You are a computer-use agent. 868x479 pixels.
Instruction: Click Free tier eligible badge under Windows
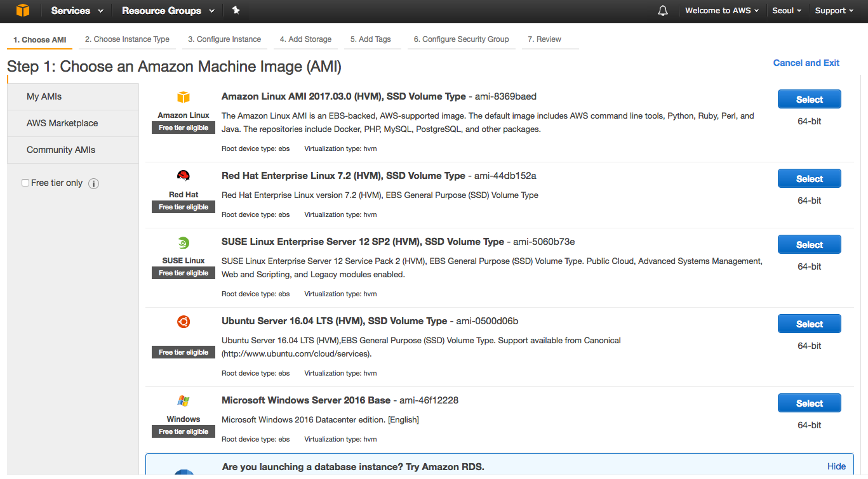tap(184, 431)
